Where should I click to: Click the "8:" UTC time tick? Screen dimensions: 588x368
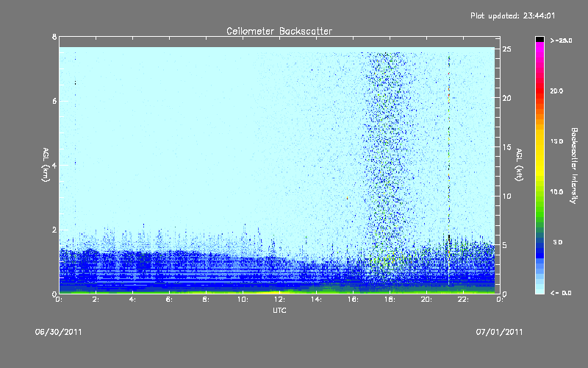[206, 300]
